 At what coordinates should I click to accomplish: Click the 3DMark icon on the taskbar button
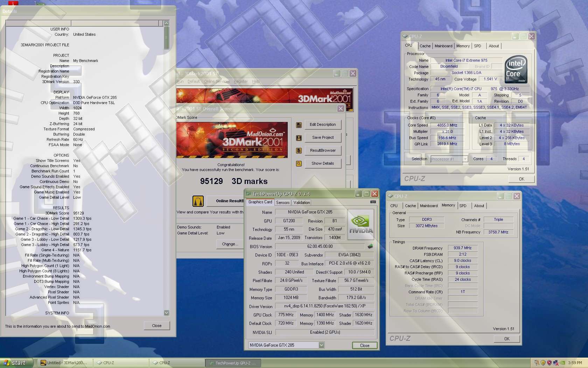click(43, 363)
